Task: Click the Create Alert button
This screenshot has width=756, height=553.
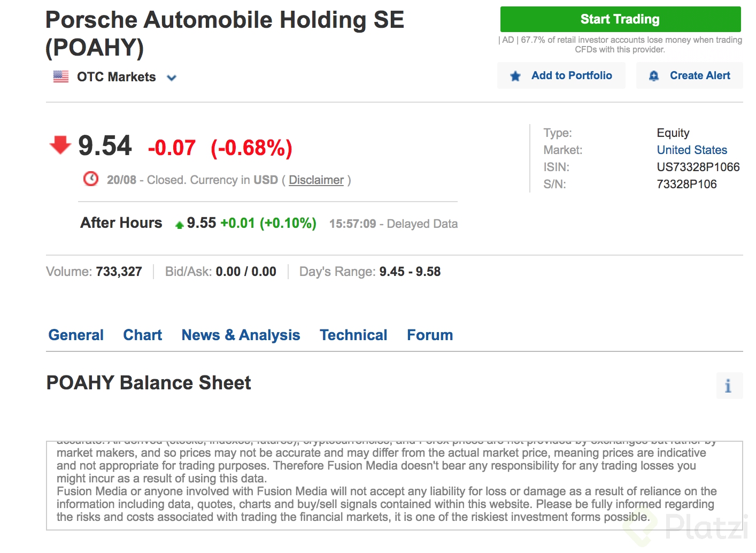Action: (x=690, y=75)
